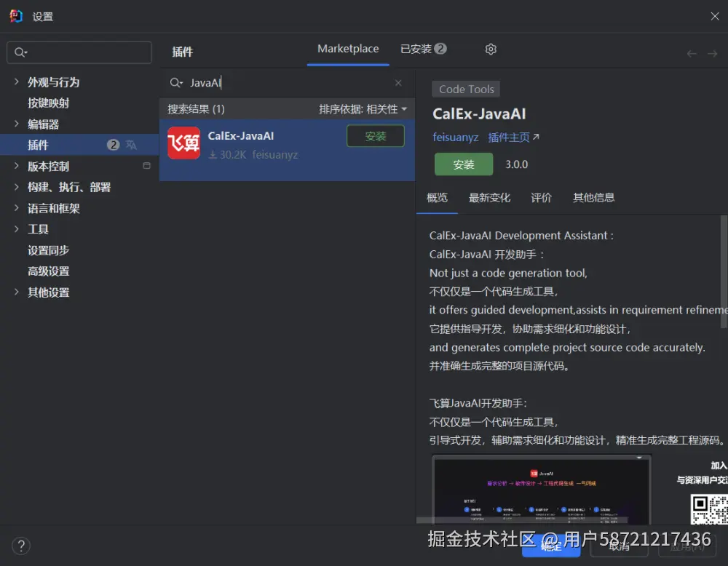
Task: Open the 其他信息 tab
Action: pyautogui.click(x=593, y=198)
